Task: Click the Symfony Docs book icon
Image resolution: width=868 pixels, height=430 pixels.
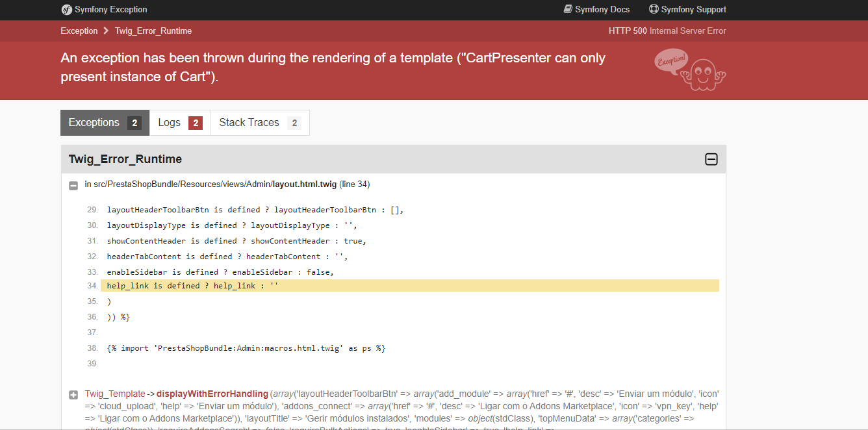Action: [x=568, y=10]
